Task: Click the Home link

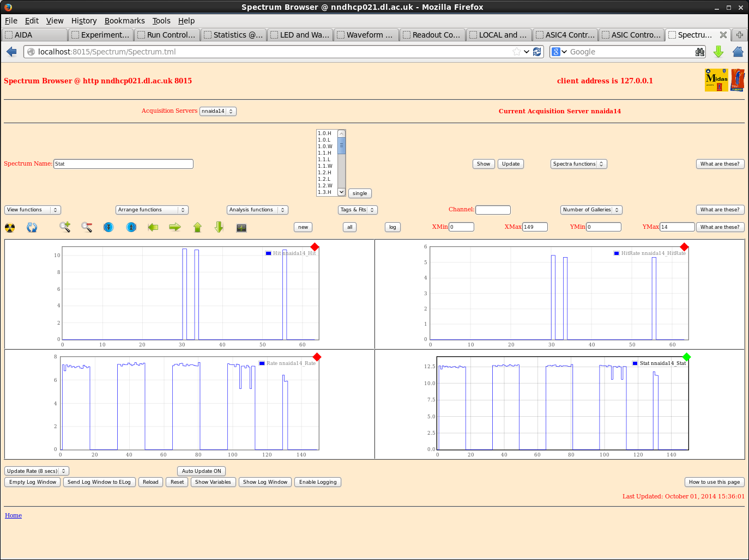Action: (14, 515)
